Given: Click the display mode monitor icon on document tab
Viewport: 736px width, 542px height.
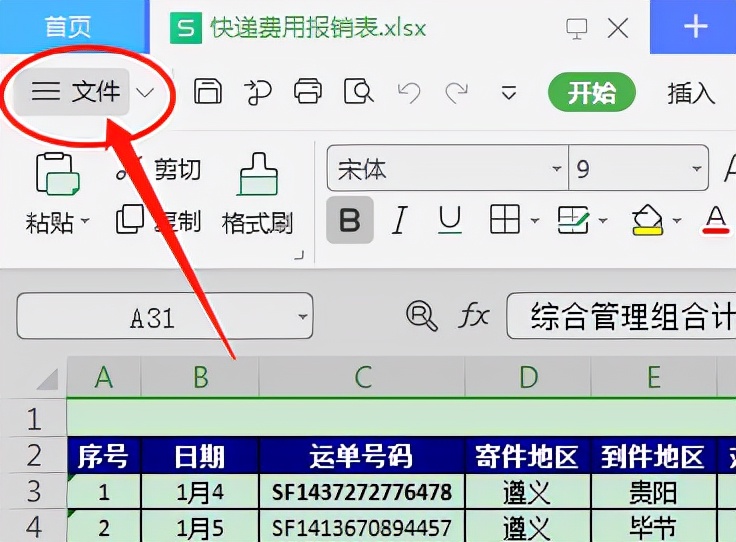Looking at the screenshot, I should (x=577, y=29).
